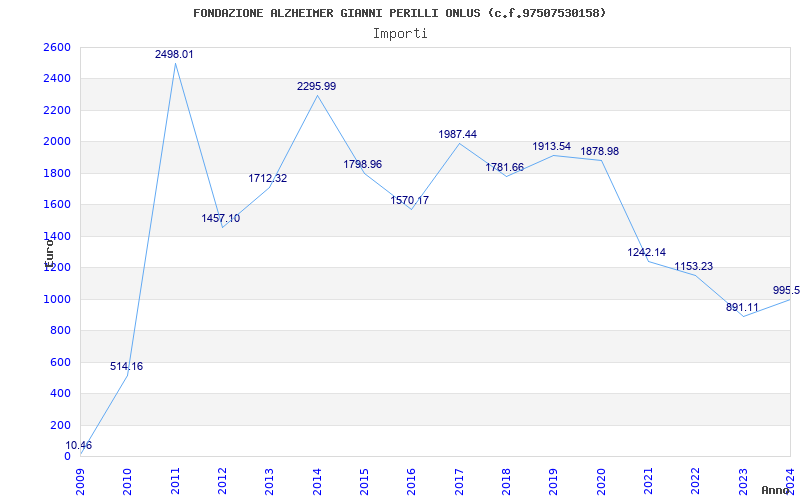The width and height of the screenshot is (800, 500).
Task: Click the y-axis value 2600
Action: (57, 47)
